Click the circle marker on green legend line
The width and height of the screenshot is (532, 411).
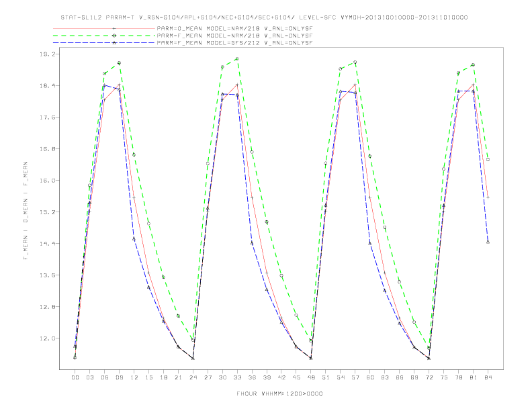click(114, 36)
